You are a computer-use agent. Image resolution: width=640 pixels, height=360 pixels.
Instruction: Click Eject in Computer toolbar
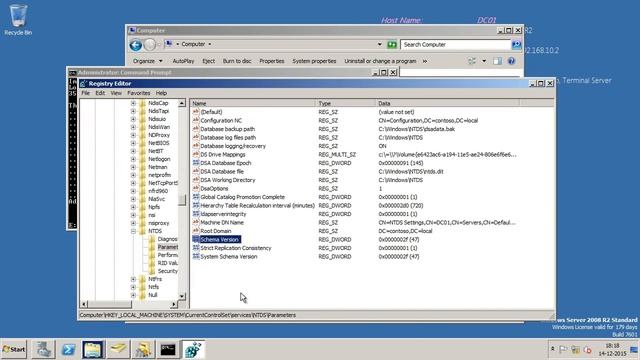tap(209, 61)
